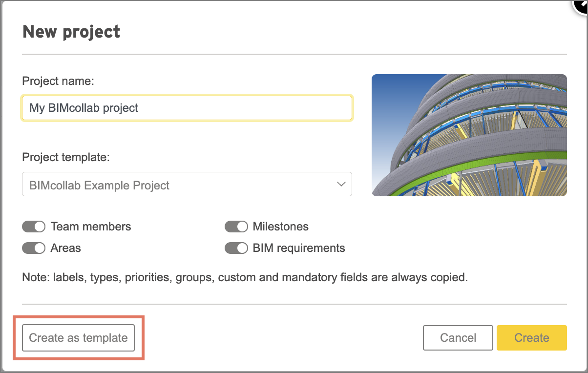Click the project building thumbnail image
Viewport: 588px width, 373px height.
469,135
